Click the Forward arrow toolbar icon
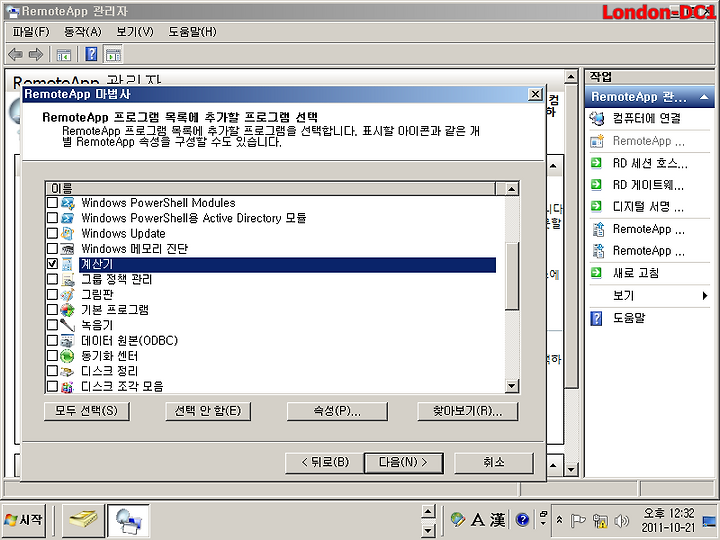This screenshot has height=540, width=720. click(36, 55)
